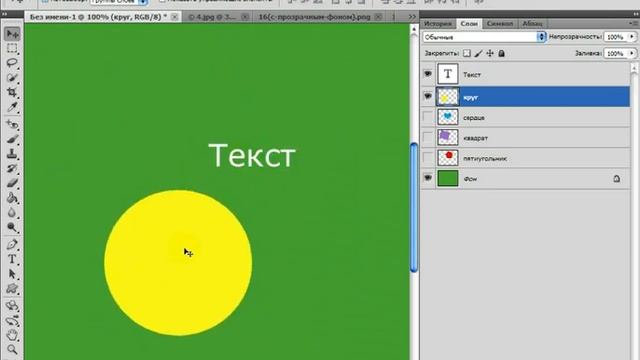This screenshot has width=640, height=360.
Task: Select the Rectangular Marquee tool
Action: pyautogui.click(x=12, y=48)
